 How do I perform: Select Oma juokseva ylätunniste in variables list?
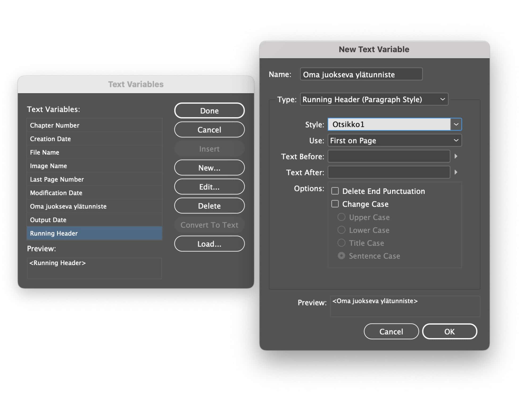[94, 206]
